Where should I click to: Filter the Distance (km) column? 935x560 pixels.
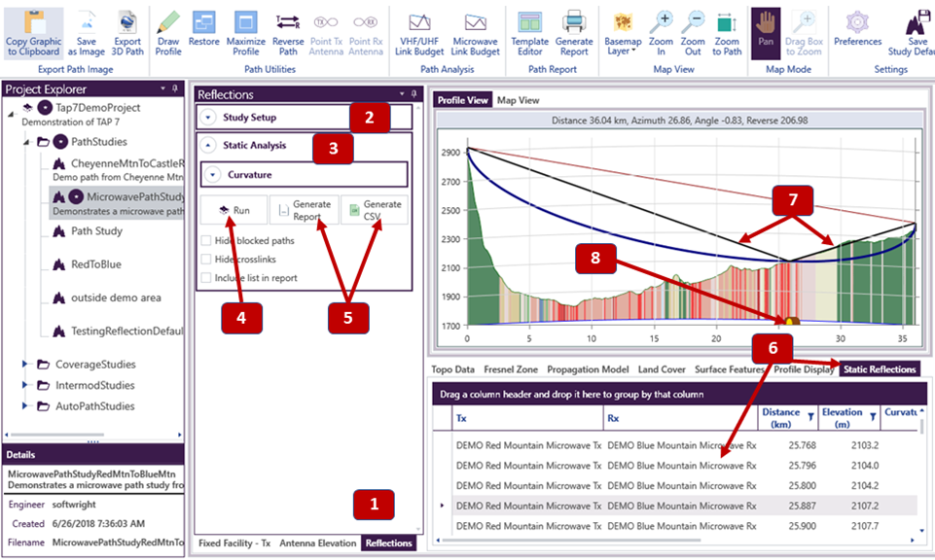(x=809, y=417)
